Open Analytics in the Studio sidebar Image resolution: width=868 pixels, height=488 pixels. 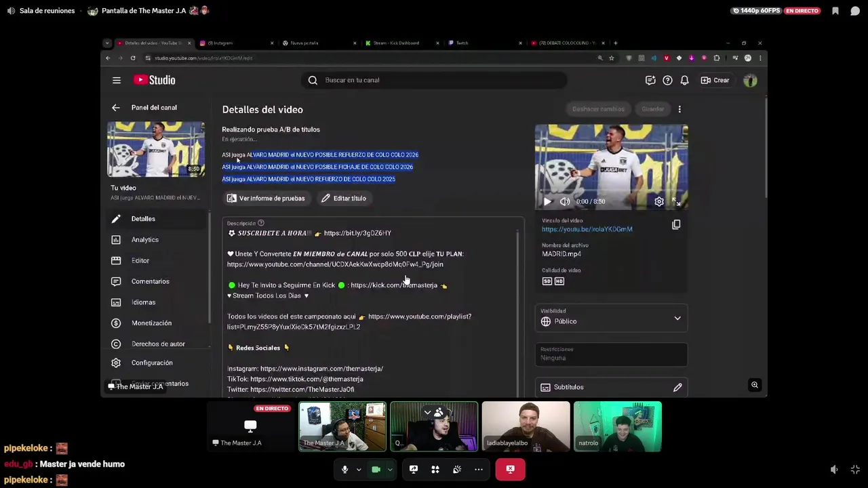[x=158, y=240]
